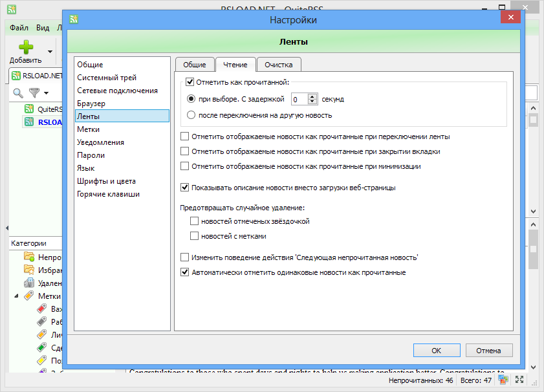Screen dimensions: 544x392
Task: Click the Settings dialog title icon
Action: click(74, 19)
